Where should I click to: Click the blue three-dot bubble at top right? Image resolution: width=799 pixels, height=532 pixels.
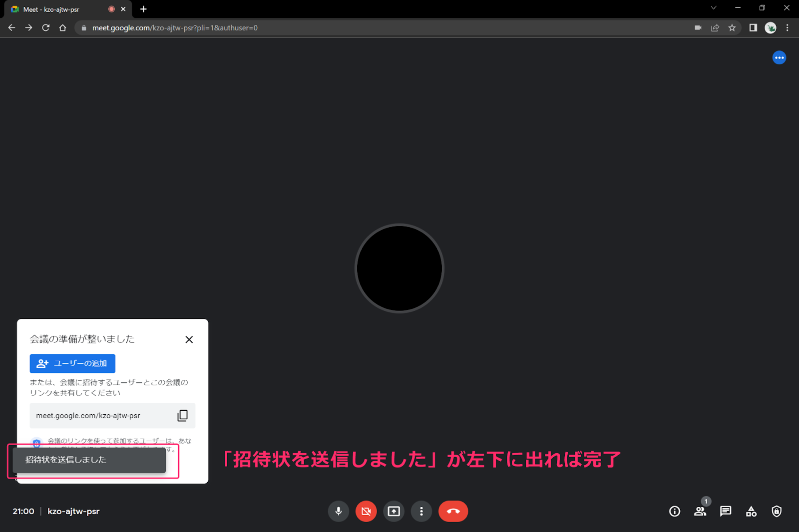coord(779,58)
